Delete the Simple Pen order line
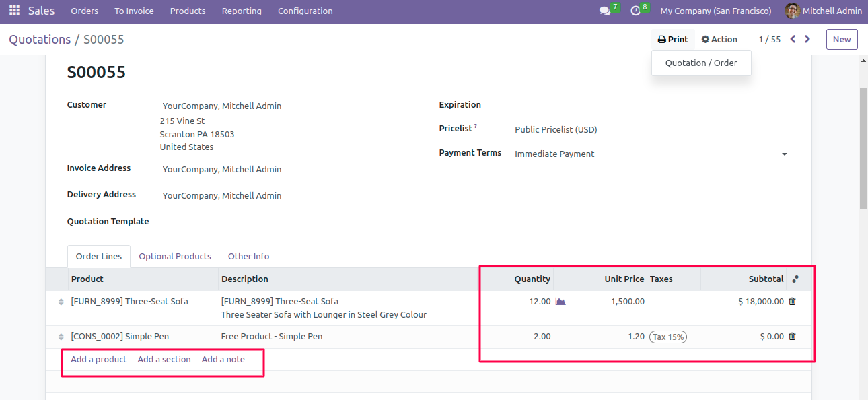868x400 pixels. coord(792,337)
